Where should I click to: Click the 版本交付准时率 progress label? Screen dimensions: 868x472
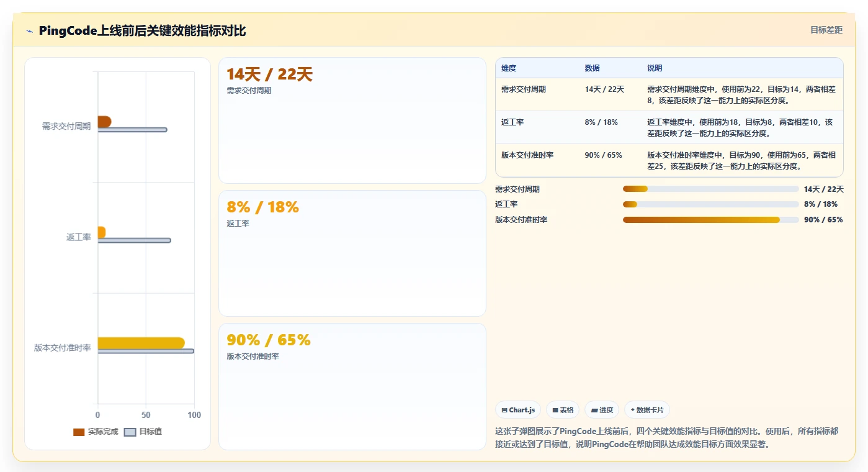521,220
